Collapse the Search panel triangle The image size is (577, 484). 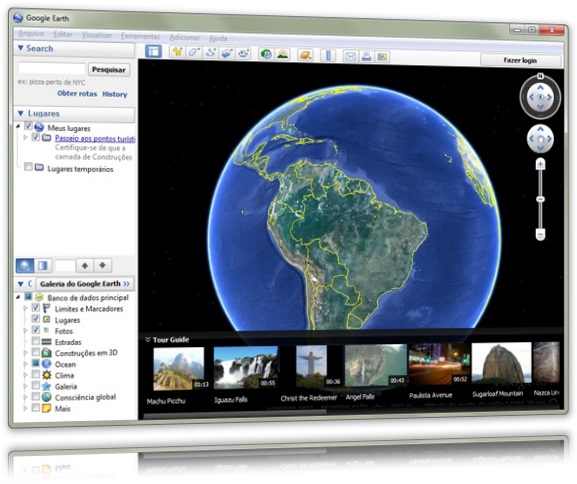21,48
